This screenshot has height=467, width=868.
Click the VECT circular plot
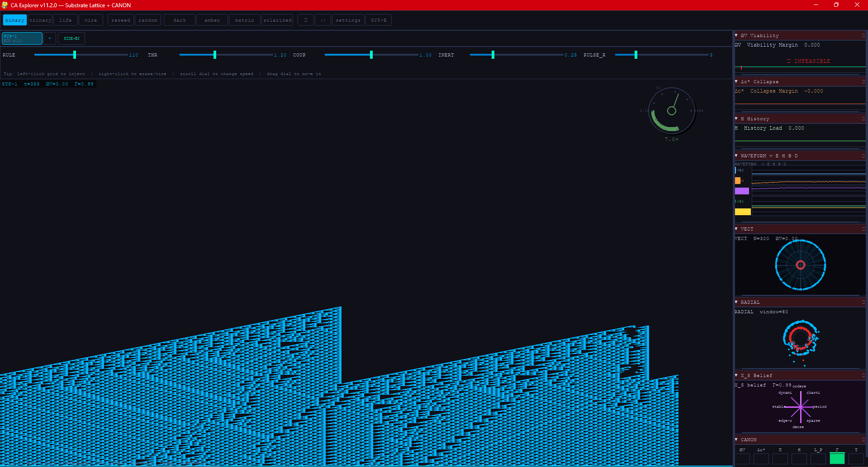[x=801, y=265]
